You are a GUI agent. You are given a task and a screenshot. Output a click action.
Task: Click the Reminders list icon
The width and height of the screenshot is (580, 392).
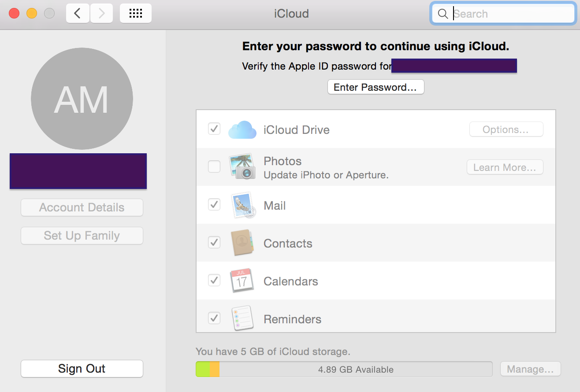click(242, 318)
